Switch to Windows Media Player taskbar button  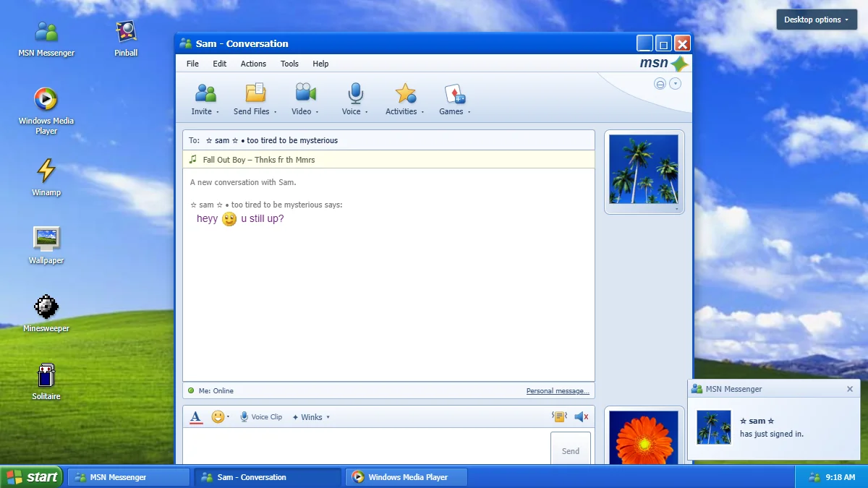[407, 477]
